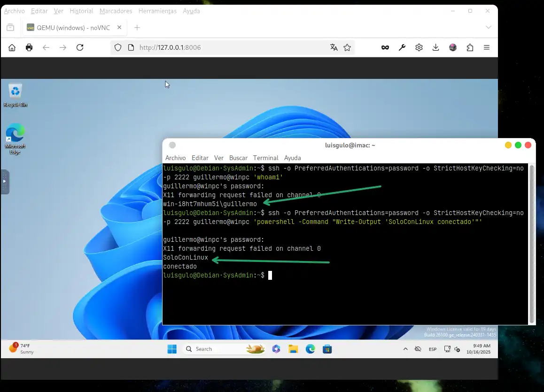544x392 pixels.
Task: Toggle the browser sidebar button
Action: [x=11, y=28]
